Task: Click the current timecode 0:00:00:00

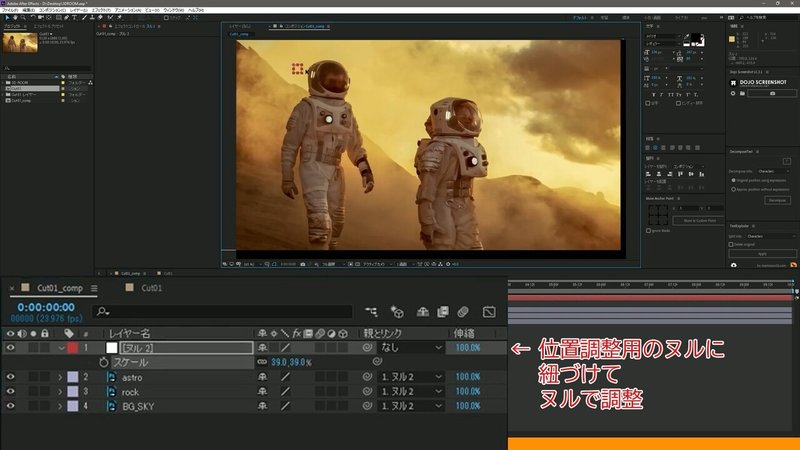Action: click(46, 307)
